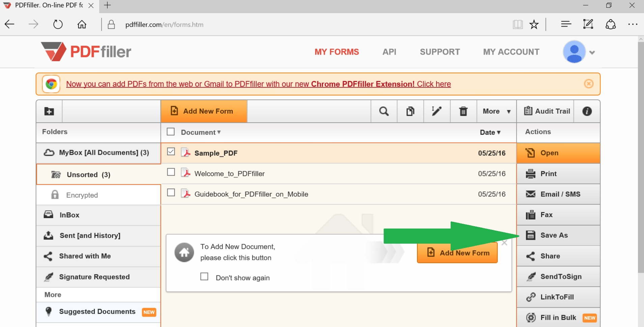Open the new folder icon
644x327 pixels.
pos(49,111)
